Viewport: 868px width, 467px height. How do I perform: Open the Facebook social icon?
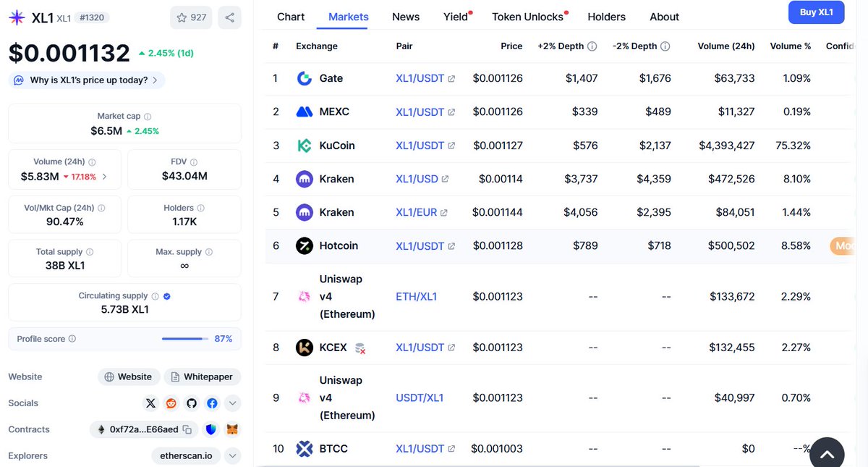click(212, 403)
